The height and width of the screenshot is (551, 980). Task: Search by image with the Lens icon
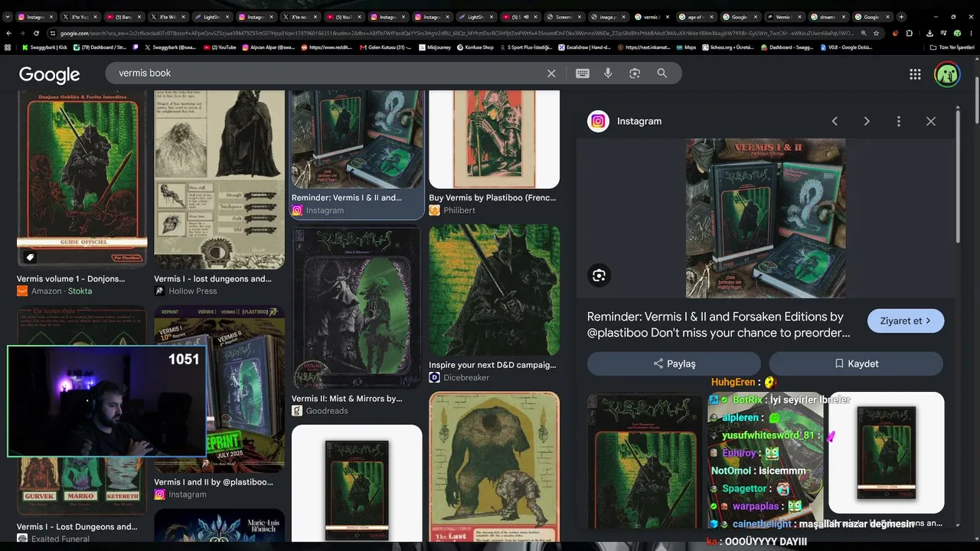coord(635,73)
